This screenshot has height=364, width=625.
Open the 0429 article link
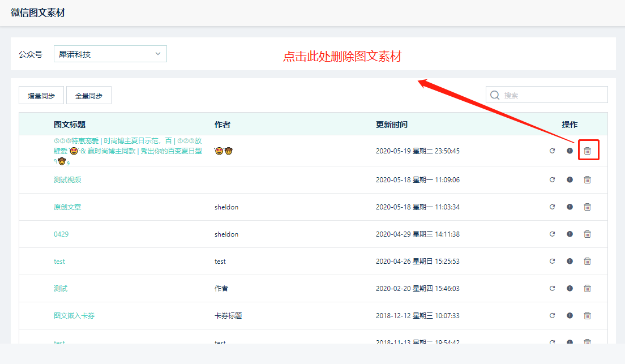[61, 234]
